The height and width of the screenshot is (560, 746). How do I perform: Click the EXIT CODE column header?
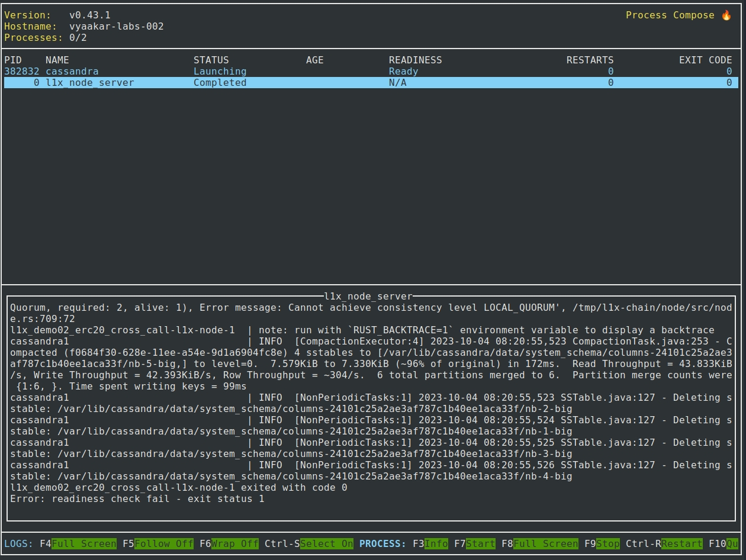[705, 60]
